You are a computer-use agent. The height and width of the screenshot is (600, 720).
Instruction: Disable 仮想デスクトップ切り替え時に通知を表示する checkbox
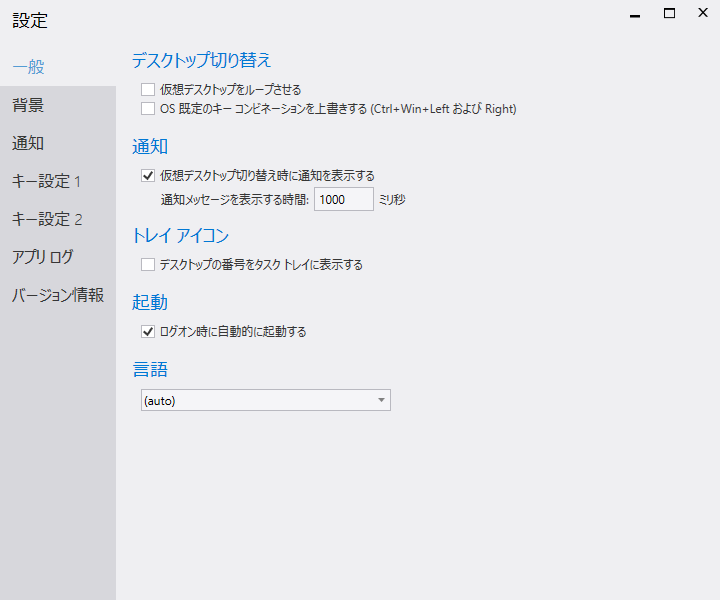tap(148, 176)
